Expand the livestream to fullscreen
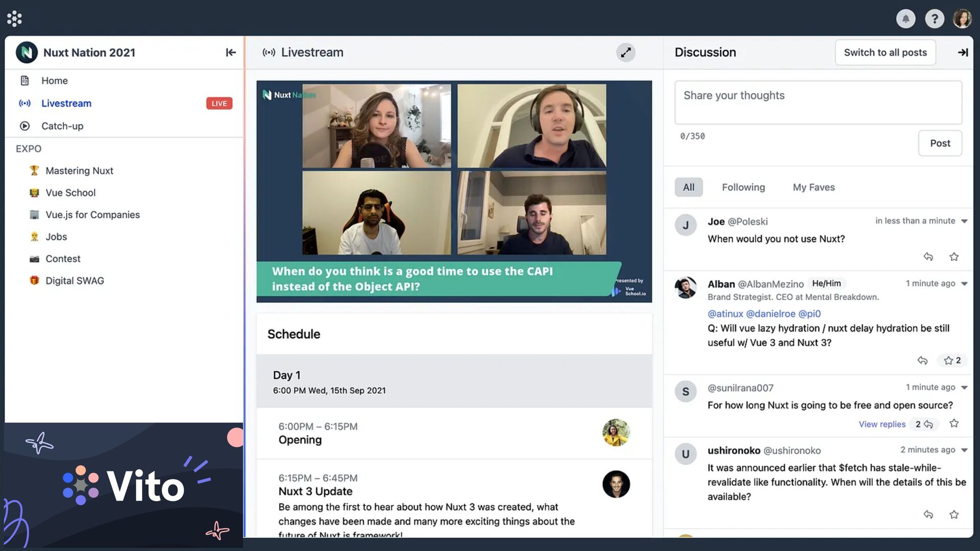The height and width of the screenshot is (551, 980). coord(626,53)
